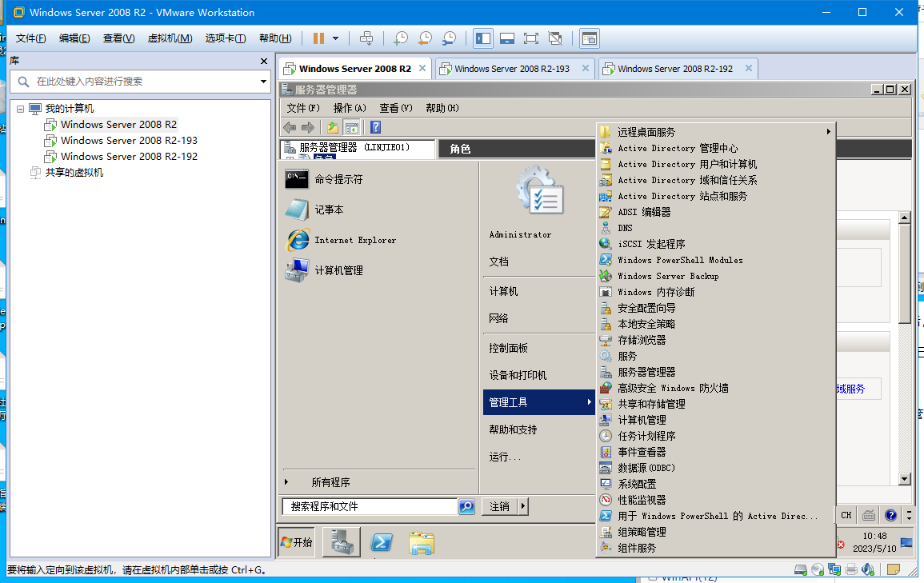This screenshot has width=924, height=583.
Task: Take a snapshot of the virtual machine
Action: pyautogui.click(x=401, y=38)
